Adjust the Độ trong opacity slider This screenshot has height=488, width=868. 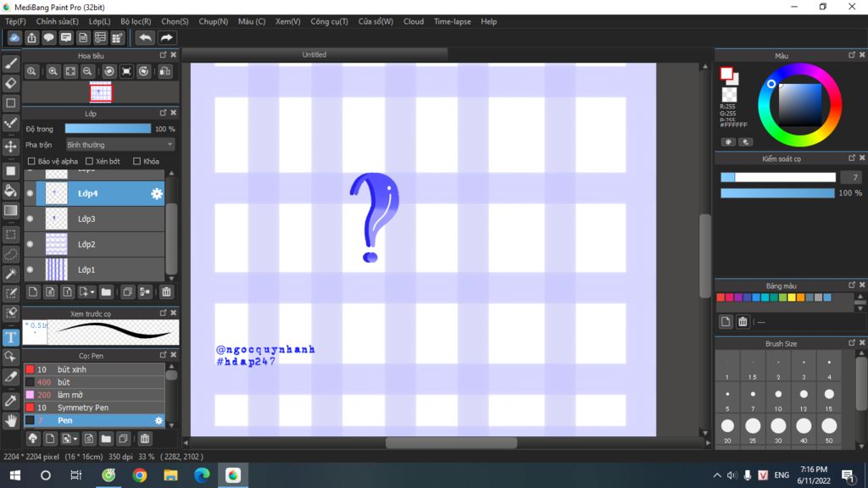(108, 129)
